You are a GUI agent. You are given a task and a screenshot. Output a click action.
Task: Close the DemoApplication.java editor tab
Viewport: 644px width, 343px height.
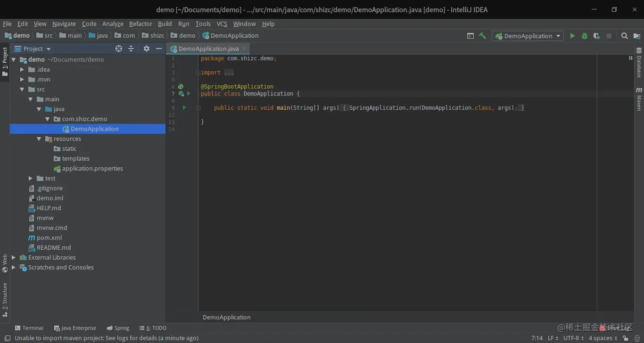click(244, 49)
